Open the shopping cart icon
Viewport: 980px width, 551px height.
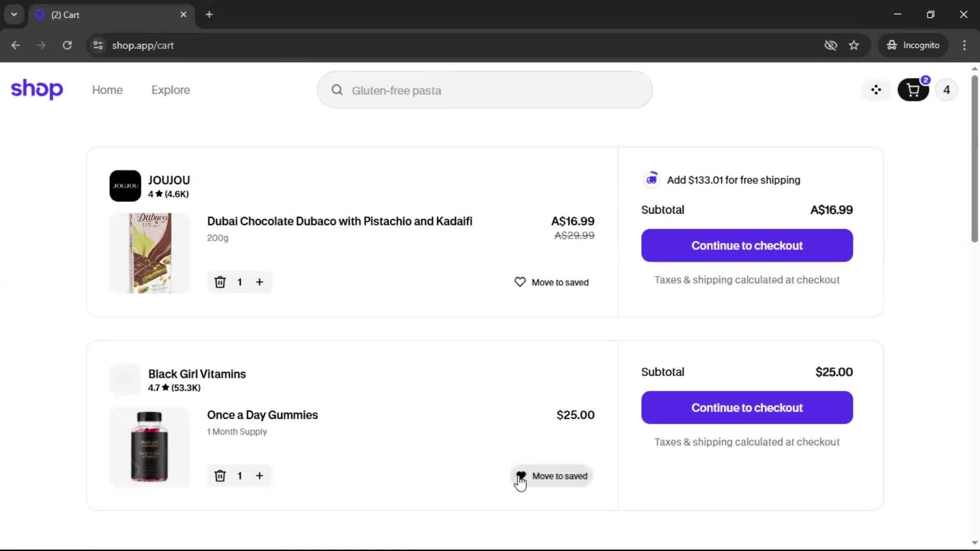[913, 90]
